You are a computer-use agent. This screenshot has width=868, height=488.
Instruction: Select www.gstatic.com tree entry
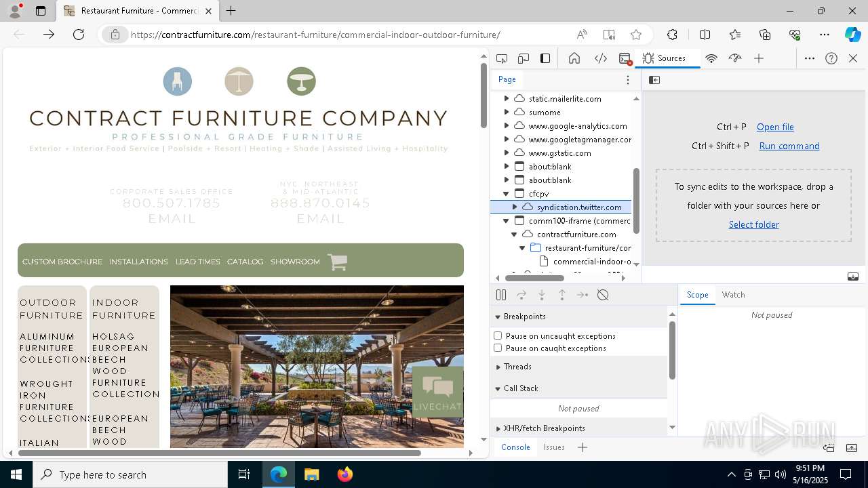[559, 152]
